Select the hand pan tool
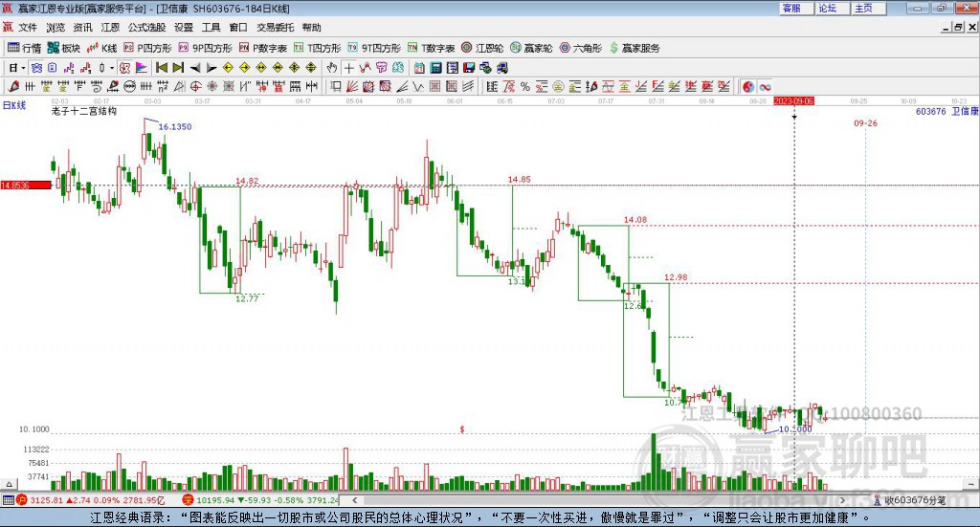The width and height of the screenshot is (980, 527). click(332, 68)
